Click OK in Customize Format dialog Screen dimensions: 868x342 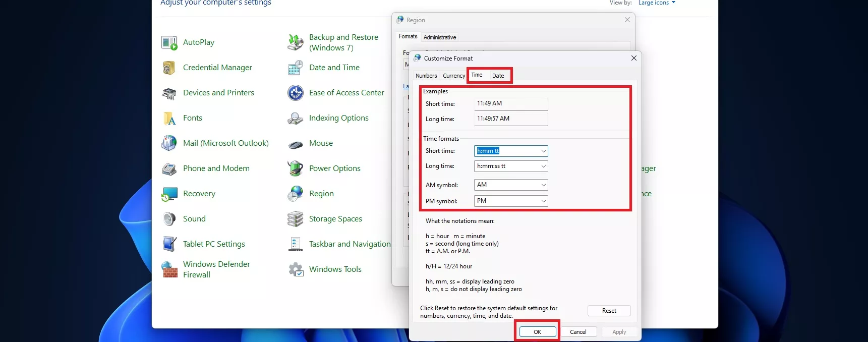tap(537, 332)
